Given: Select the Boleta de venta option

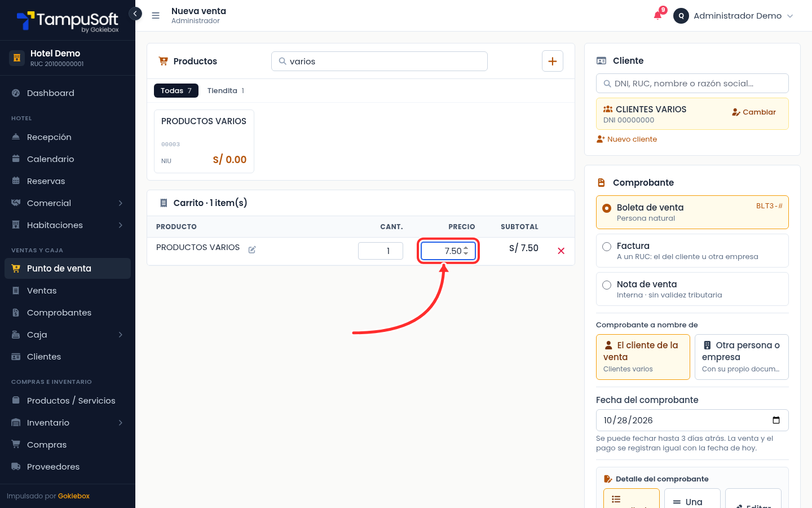Looking at the screenshot, I should click(692, 212).
